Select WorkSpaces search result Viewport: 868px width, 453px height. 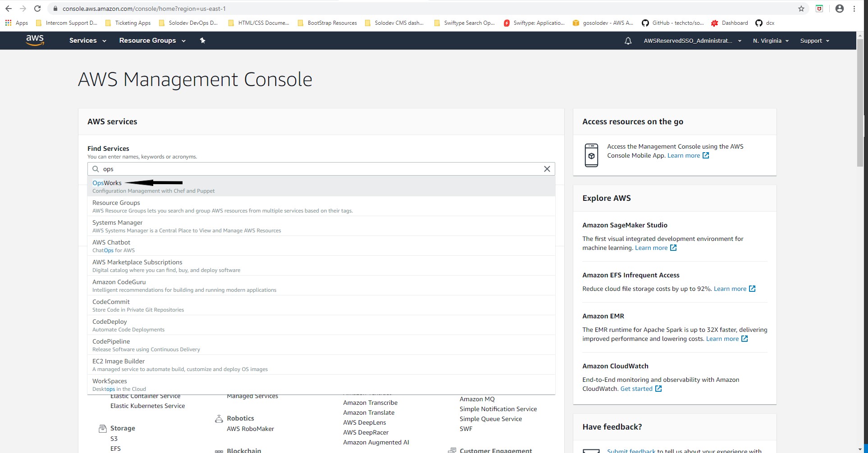coord(321,385)
